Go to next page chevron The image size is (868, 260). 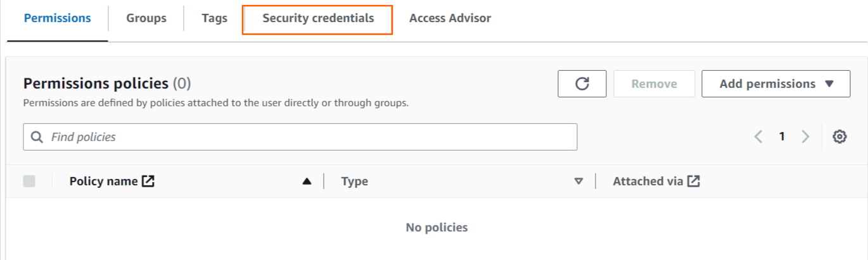[x=805, y=137]
